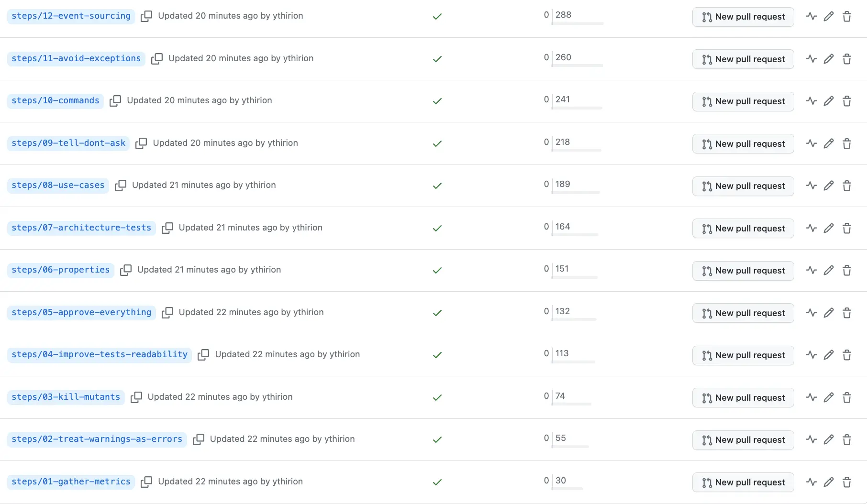Screen dimensions: 867x504
Task: Show check status for steps/02-treat-warnings-as-errors
Action: coord(437,440)
